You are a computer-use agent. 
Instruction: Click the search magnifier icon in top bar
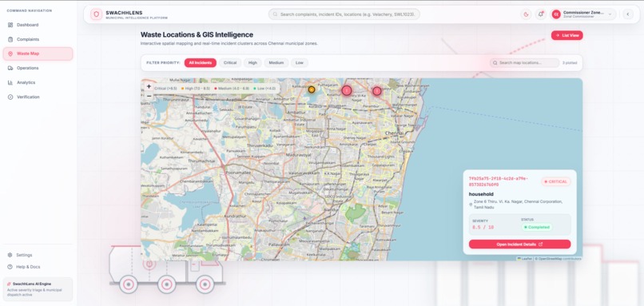(275, 14)
